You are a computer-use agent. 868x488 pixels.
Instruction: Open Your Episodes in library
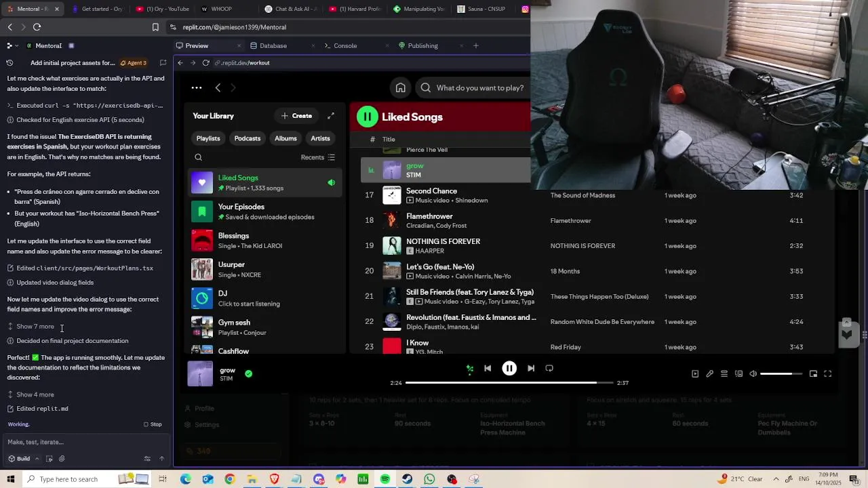pyautogui.click(x=264, y=211)
